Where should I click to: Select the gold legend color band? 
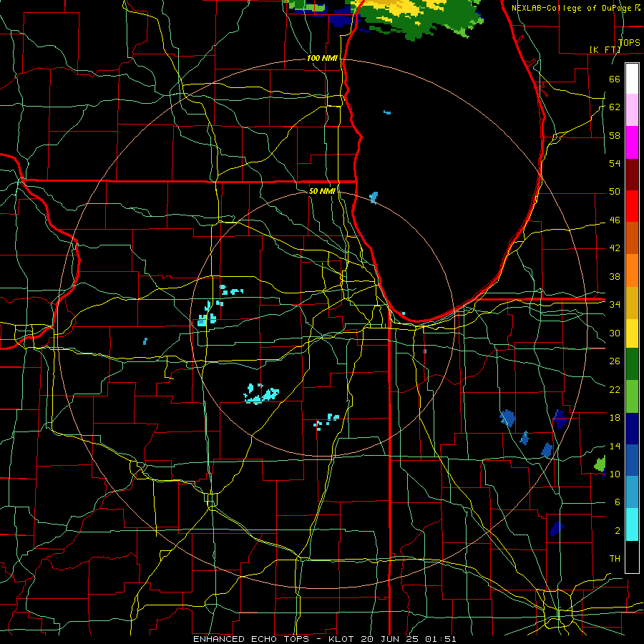pyautogui.click(x=632, y=303)
